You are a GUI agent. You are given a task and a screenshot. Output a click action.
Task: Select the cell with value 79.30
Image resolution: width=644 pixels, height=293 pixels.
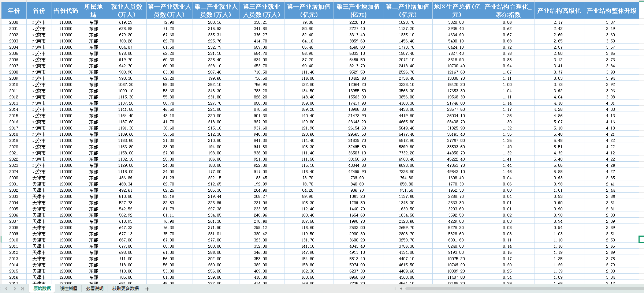click(x=309, y=22)
